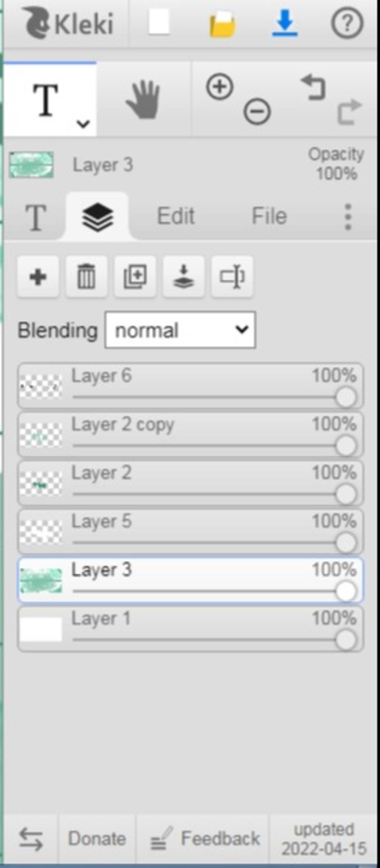
Task: Click the Donate link
Action: [x=97, y=839]
